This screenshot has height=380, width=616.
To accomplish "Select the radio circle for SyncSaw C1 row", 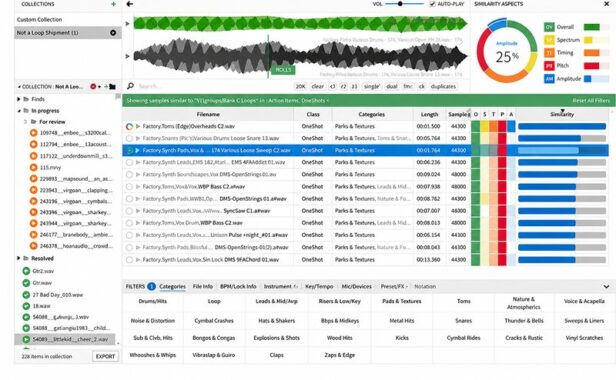I will [129, 211].
